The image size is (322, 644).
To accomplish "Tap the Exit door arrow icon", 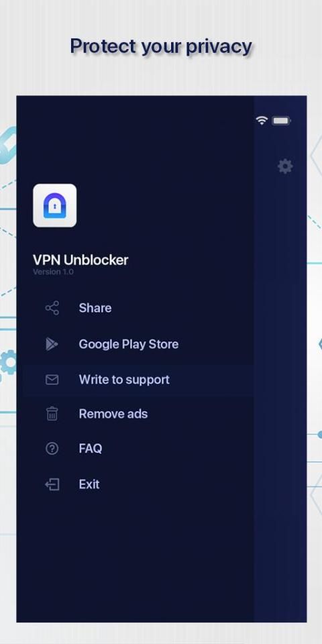I will 52,484.
